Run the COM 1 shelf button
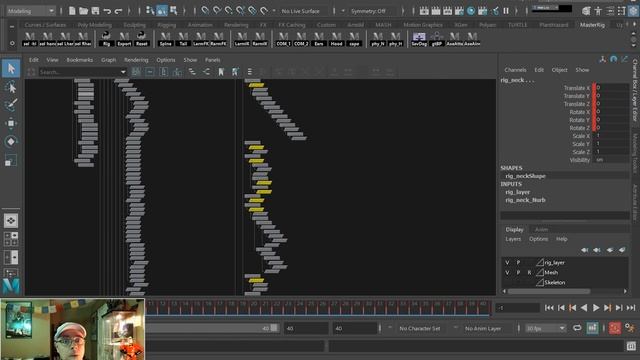The width and height of the screenshot is (640, 360). coord(284,39)
